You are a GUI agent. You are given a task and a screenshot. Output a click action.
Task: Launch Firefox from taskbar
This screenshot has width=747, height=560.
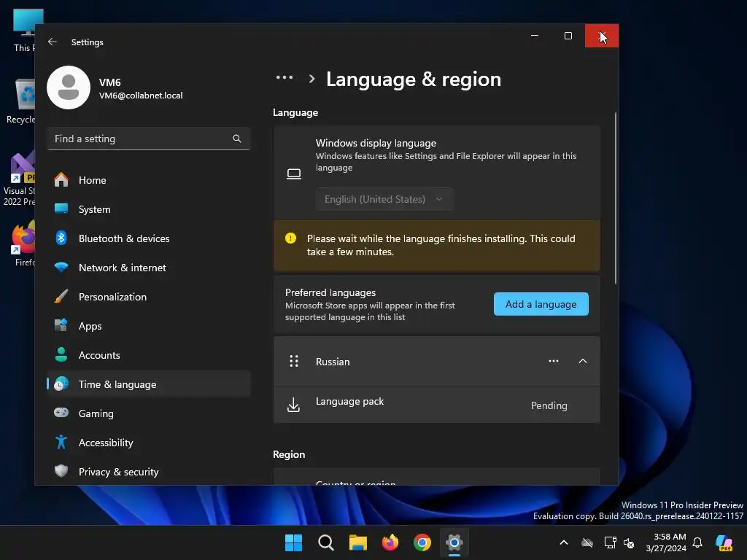point(390,542)
